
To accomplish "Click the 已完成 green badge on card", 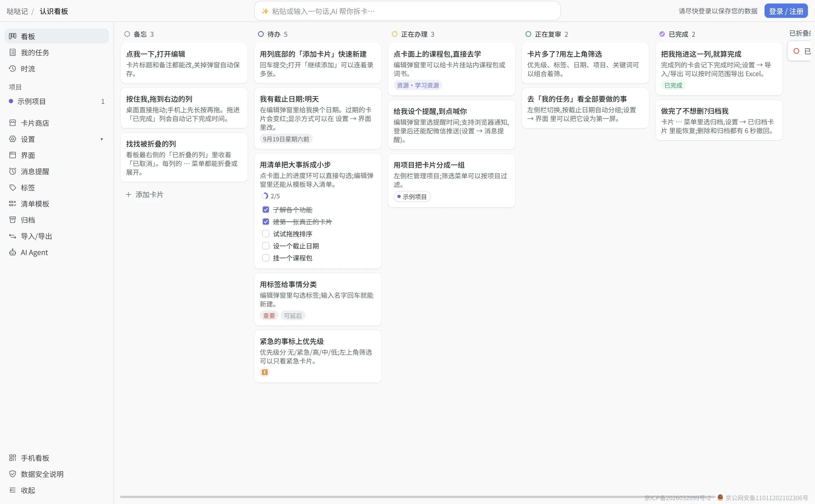I will pos(673,85).
